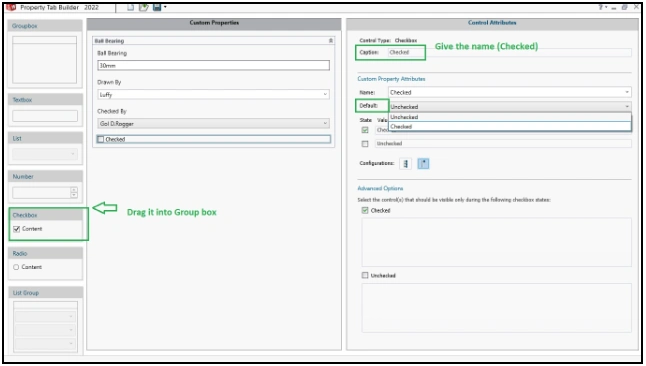Toggle the Unchecked checkbox under Advanced Options
Screen dimensions: 646x366
coord(365,275)
